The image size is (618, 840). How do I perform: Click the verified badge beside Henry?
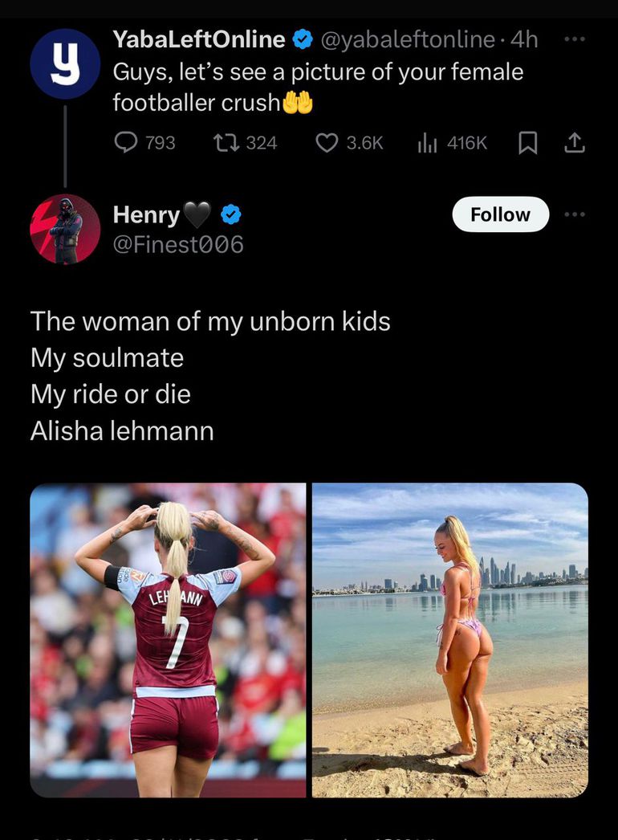[x=232, y=214]
